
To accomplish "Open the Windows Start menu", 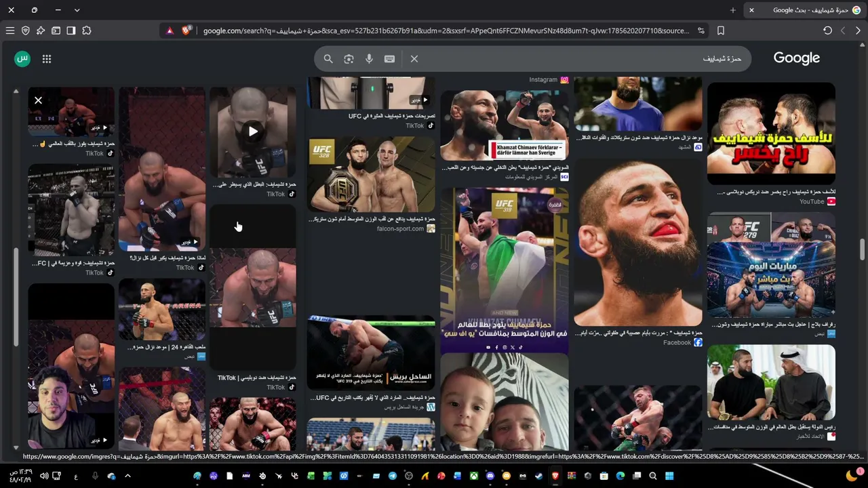I will tap(669, 476).
